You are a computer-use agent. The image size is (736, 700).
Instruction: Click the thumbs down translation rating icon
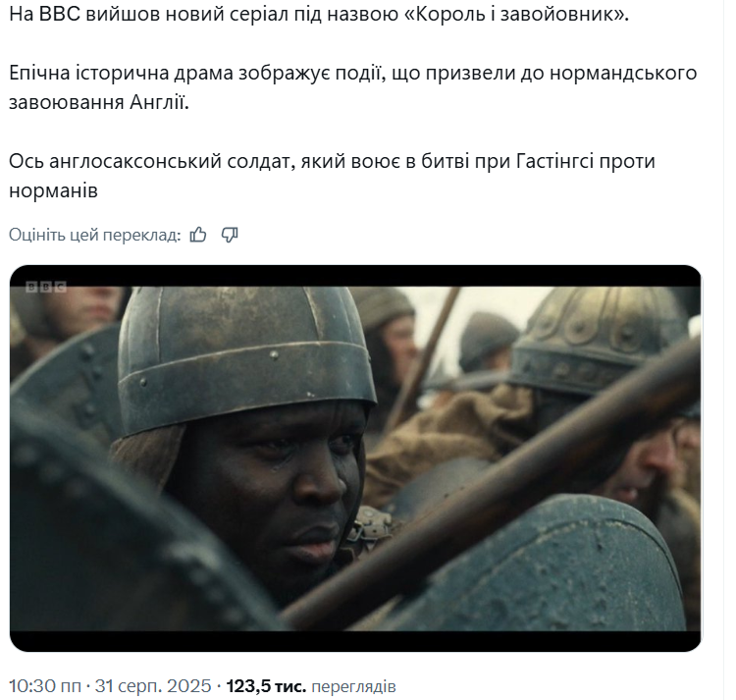click(x=230, y=235)
